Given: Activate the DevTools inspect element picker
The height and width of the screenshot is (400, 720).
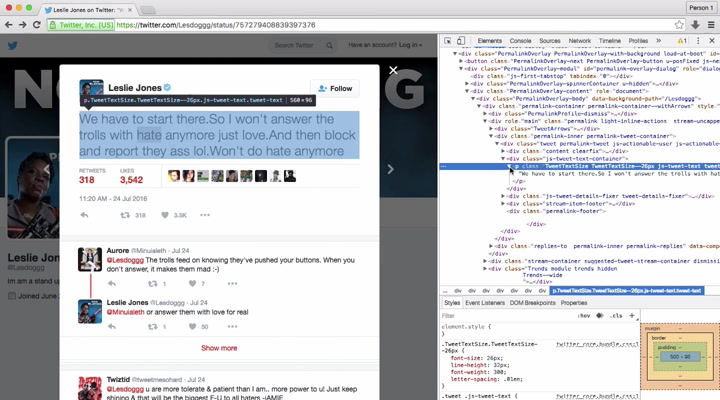Looking at the screenshot, I should click(447, 41).
